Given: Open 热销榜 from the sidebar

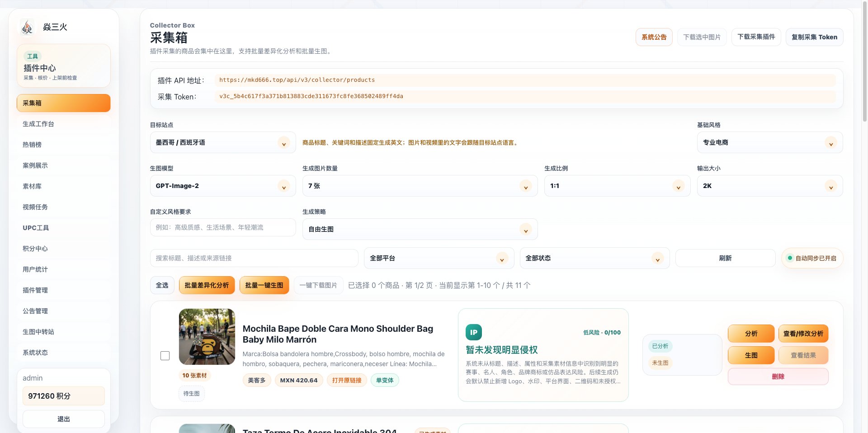Looking at the screenshot, I should pos(63,145).
